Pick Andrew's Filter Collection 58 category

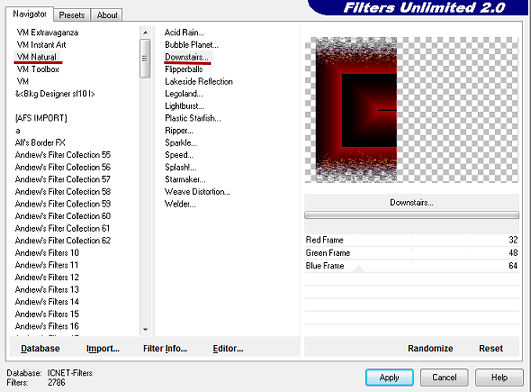point(63,192)
